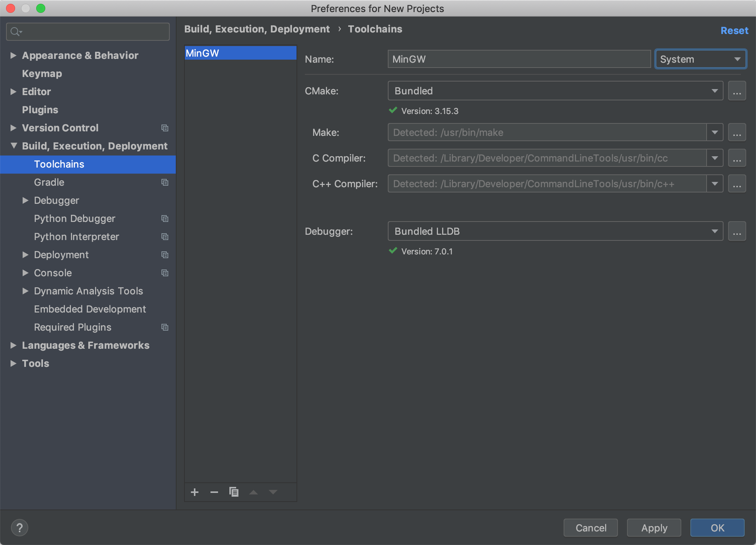Remove the selected toolchain with minus icon
The width and height of the screenshot is (756, 545).
coord(214,492)
